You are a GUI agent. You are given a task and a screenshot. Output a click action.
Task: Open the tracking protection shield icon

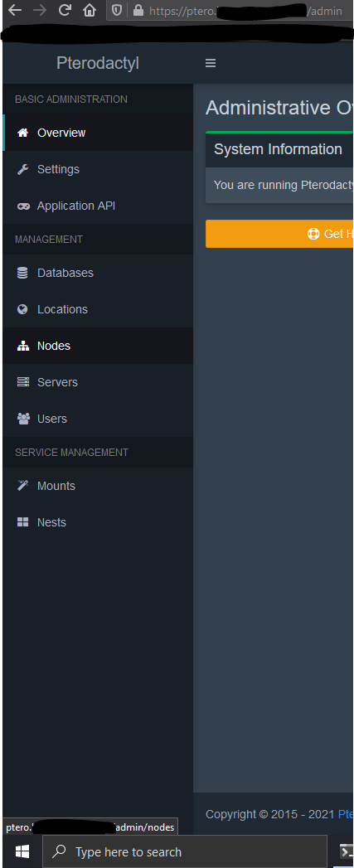point(117,10)
